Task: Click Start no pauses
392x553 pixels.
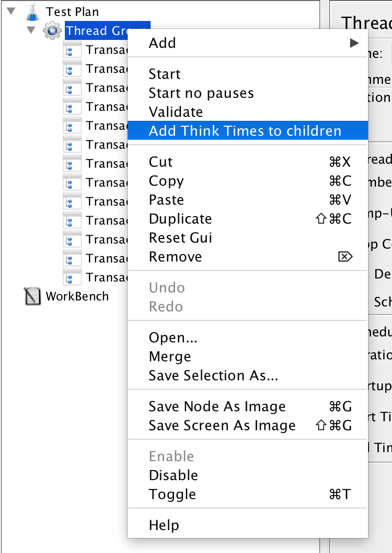Action: 201,93
